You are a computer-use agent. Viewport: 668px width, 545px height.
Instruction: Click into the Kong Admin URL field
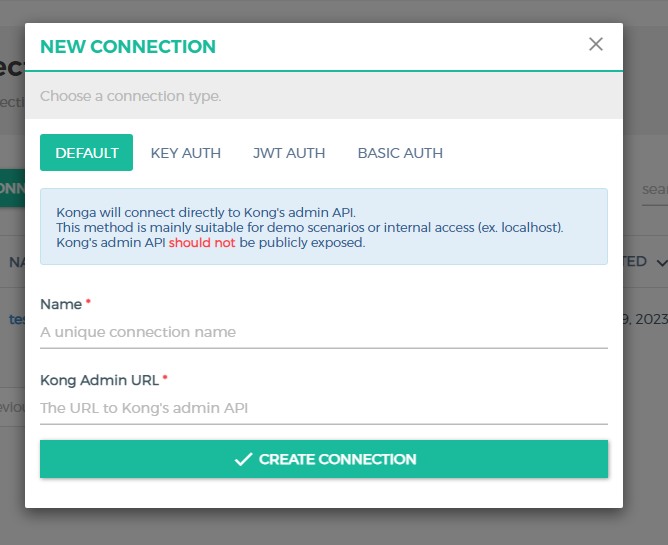(x=323, y=408)
